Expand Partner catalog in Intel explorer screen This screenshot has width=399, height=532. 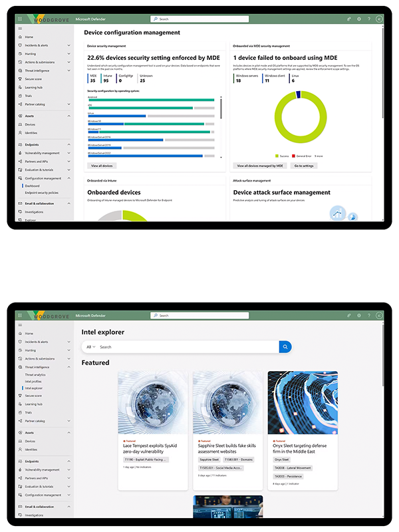[69, 421]
